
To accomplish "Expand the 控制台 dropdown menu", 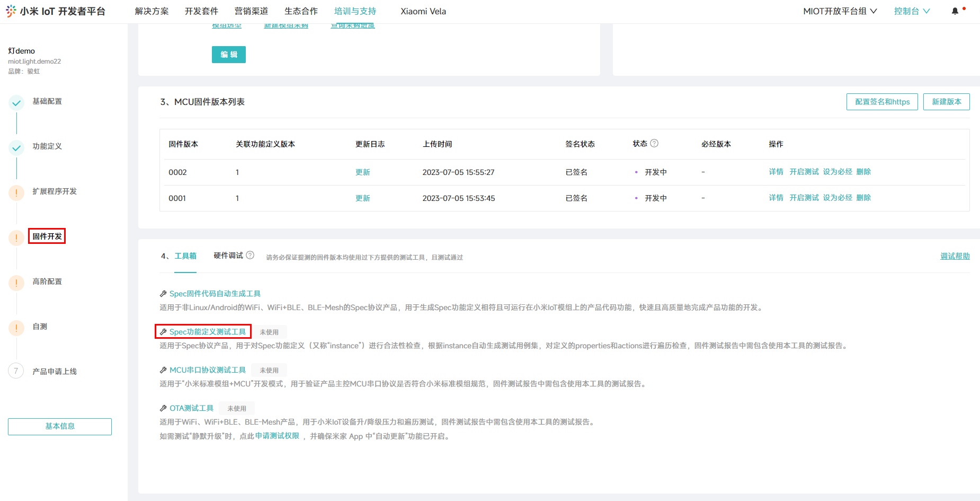I will pos(912,11).
